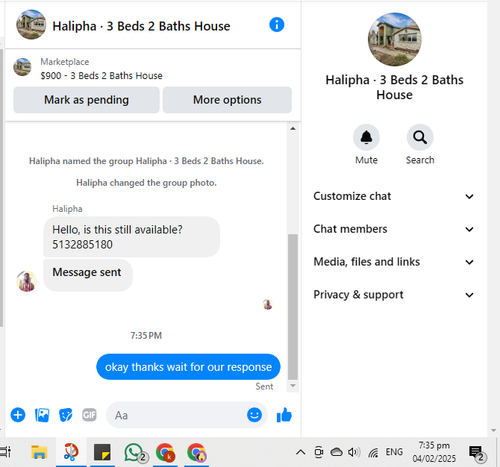Viewport: 500px width, 467px height.
Task: Open WhatsApp from the taskbar
Action: [x=135, y=453]
